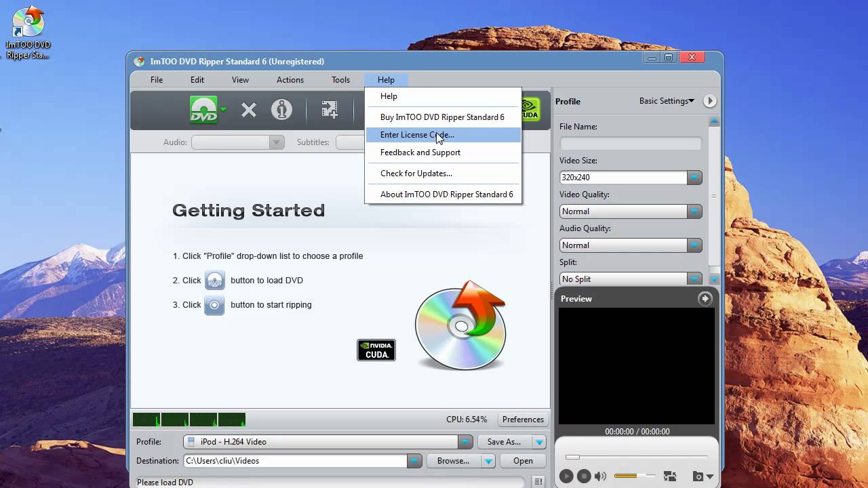Open the Audio dropdown

click(237, 142)
